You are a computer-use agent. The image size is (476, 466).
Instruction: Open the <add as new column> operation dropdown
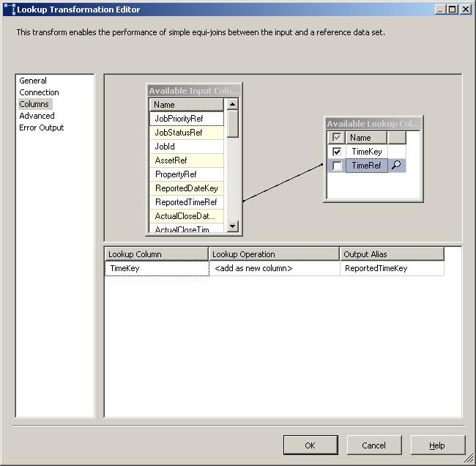(275, 269)
